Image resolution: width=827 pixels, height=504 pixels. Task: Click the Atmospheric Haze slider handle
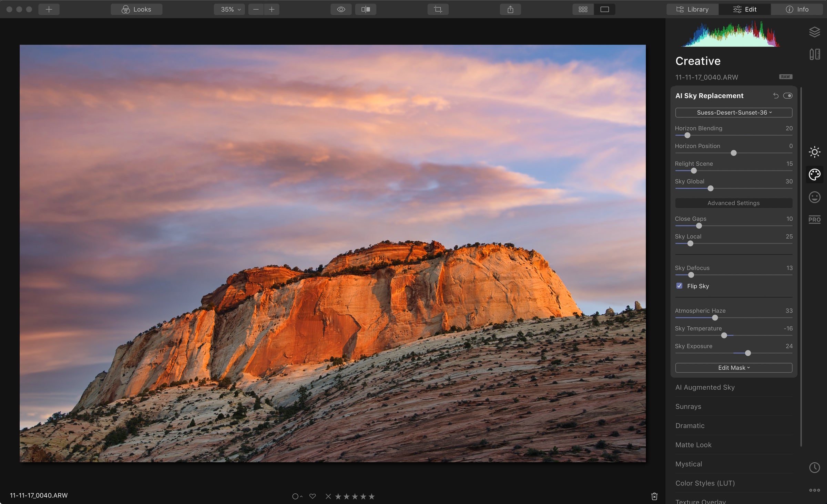point(715,318)
